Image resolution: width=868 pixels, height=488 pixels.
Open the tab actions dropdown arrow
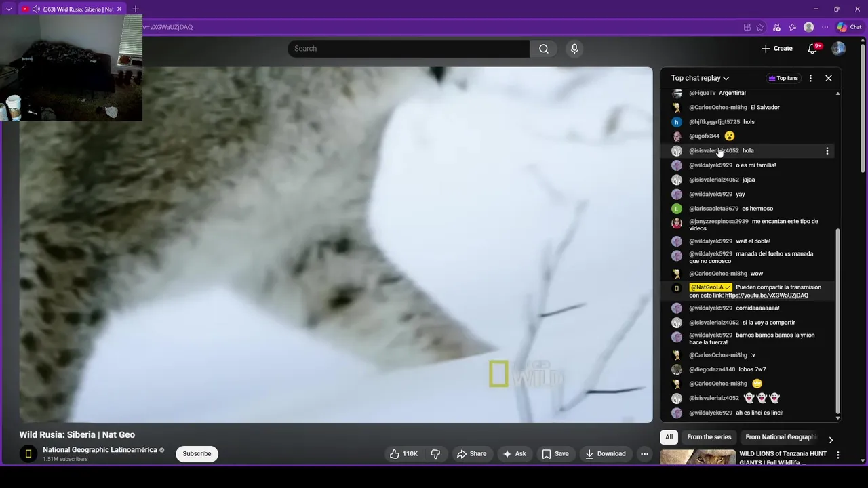[x=9, y=9]
